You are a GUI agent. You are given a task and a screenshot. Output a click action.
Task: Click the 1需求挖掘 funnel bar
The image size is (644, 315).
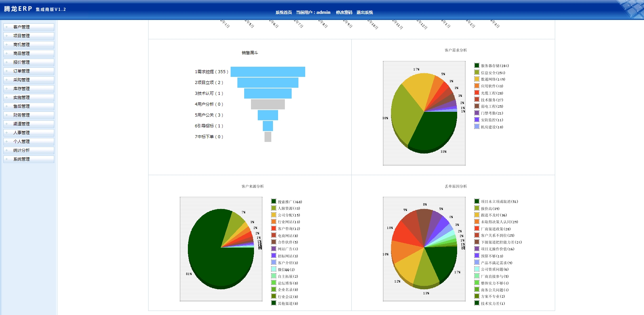coord(268,72)
